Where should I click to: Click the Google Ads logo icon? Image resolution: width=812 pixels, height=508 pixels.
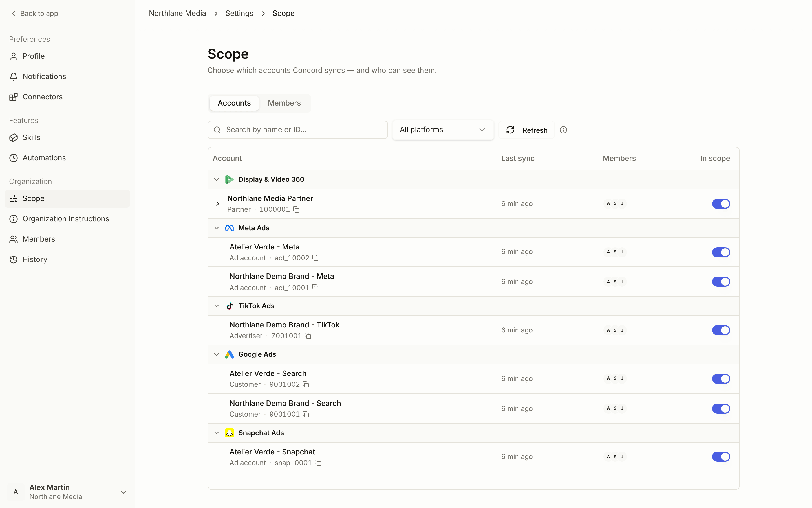[x=229, y=354]
